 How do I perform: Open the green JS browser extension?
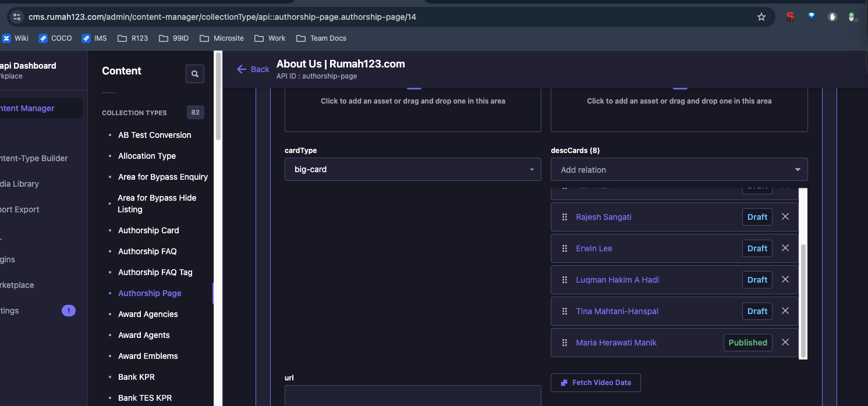pos(853,17)
